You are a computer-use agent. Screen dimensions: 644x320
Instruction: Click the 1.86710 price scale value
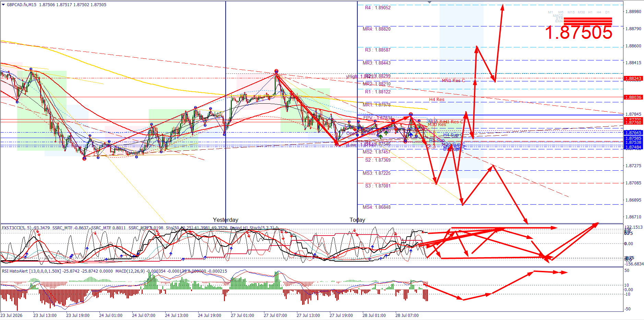[633, 217]
